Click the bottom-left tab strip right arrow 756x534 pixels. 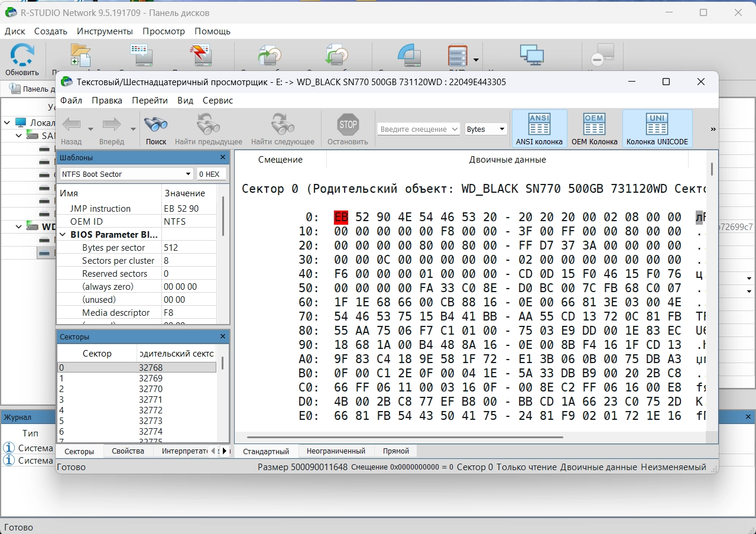point(224,451)
